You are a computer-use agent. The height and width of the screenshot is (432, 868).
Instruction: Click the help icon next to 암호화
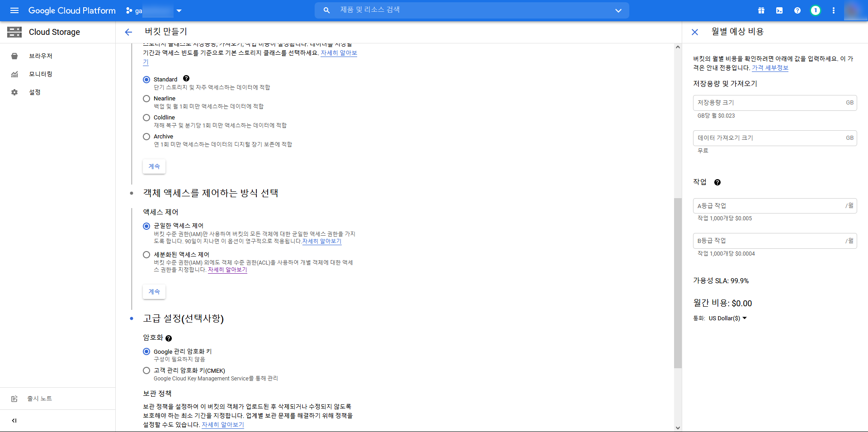[x=169, y=338]
